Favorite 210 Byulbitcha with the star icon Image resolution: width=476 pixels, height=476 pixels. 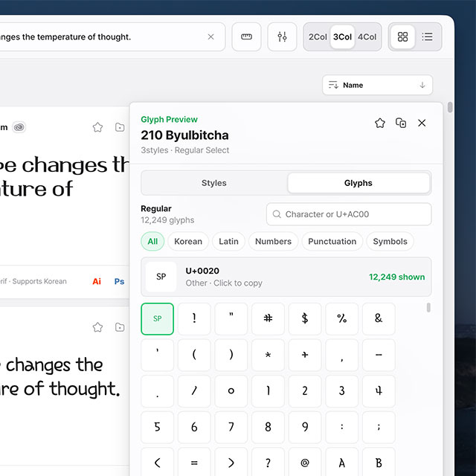[x=380, y=123]
